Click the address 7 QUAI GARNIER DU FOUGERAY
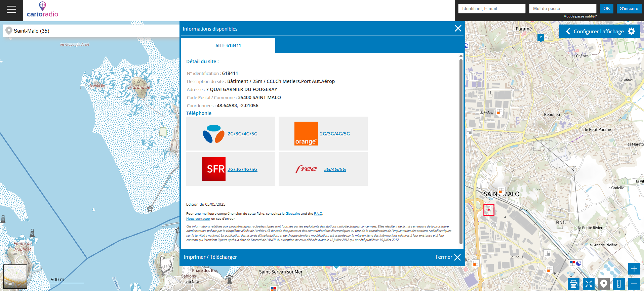644x291 pixels. 242,89
